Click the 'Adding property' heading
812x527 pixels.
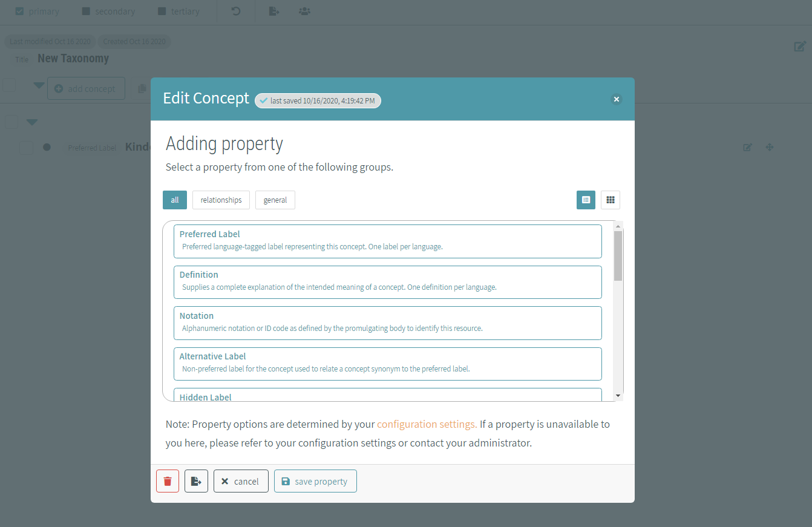click(224, 144)
